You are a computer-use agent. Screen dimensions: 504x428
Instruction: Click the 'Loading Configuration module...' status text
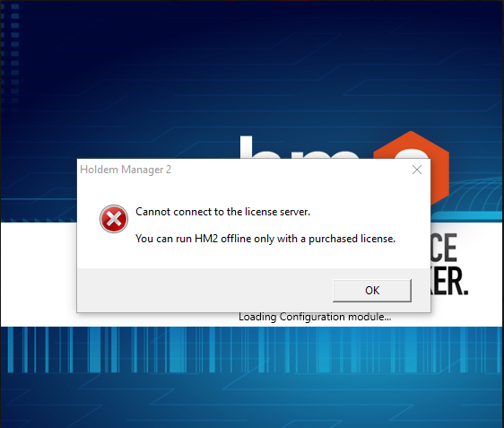315,317
